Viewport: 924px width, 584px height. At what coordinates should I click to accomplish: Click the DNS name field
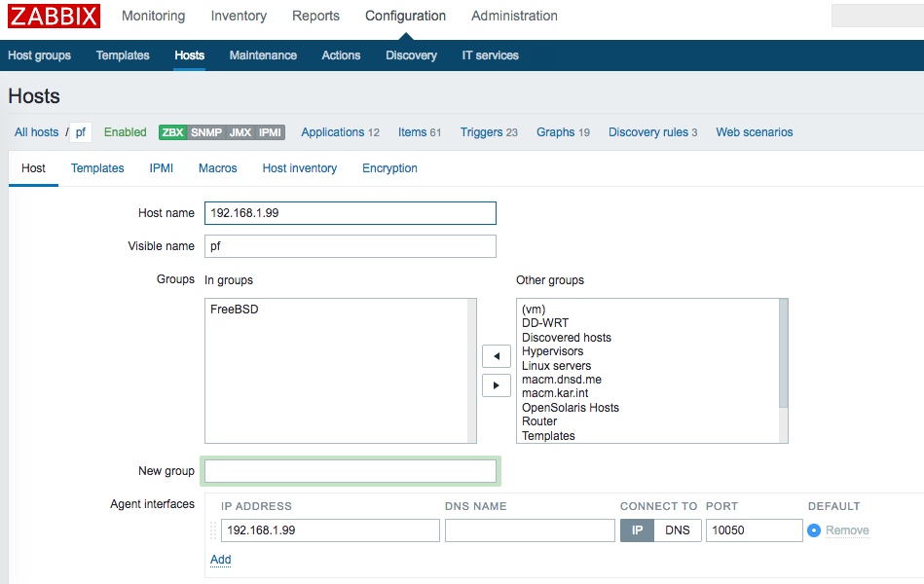click(x=530, y=530)
